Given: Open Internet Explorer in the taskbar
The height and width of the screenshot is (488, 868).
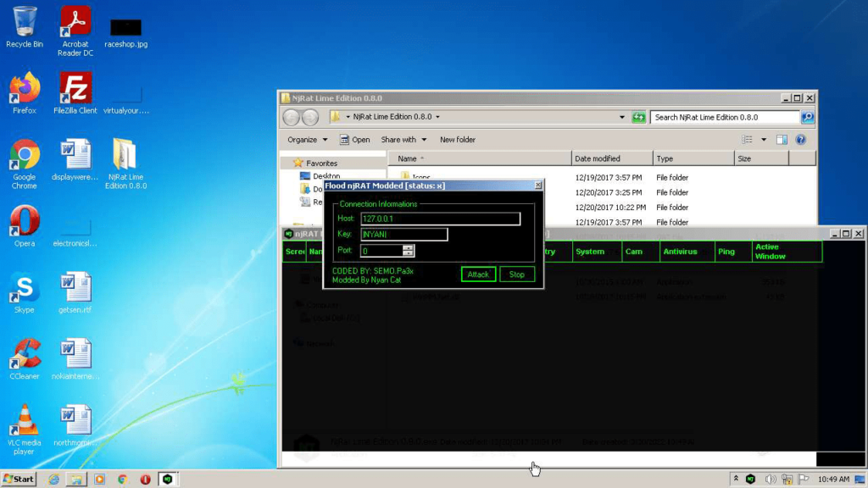Looking at the screenshot, I should [53, 480].
